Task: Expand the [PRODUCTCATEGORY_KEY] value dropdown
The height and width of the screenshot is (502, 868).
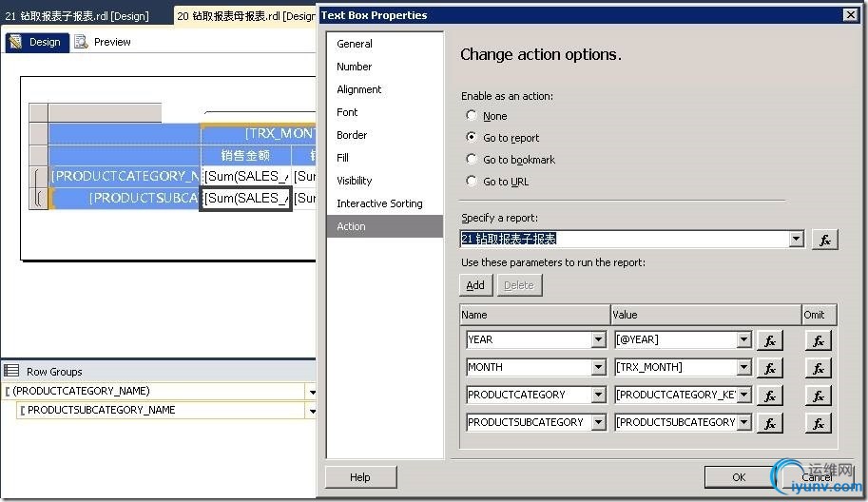Action: tap(744, 395)
